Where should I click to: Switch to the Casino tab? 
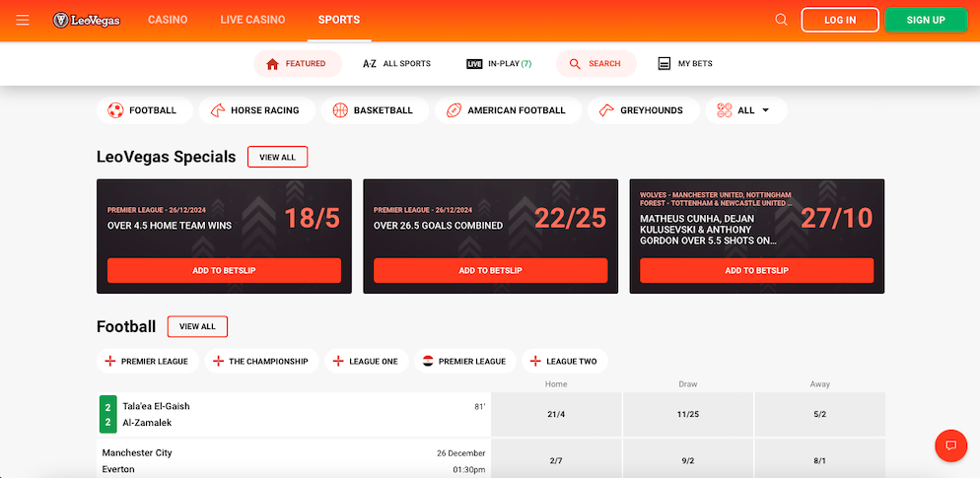coord(168,20)
